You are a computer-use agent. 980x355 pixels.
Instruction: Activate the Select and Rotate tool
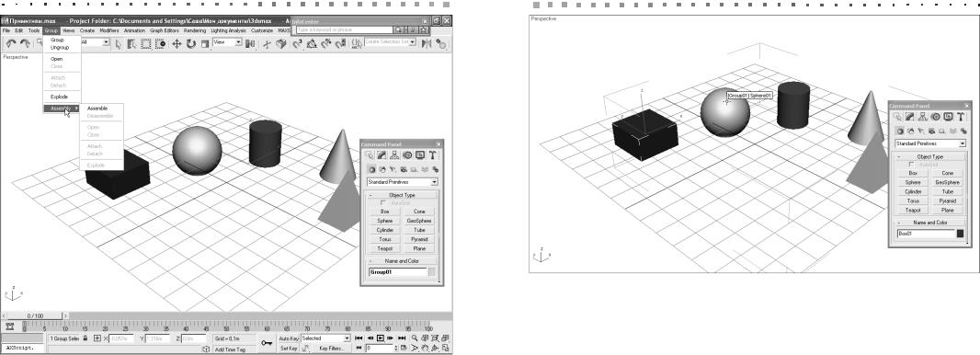point(190,44)
